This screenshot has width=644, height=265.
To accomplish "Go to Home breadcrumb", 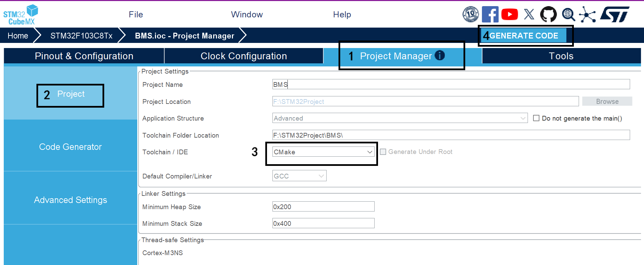I will [x=18, y=36].
